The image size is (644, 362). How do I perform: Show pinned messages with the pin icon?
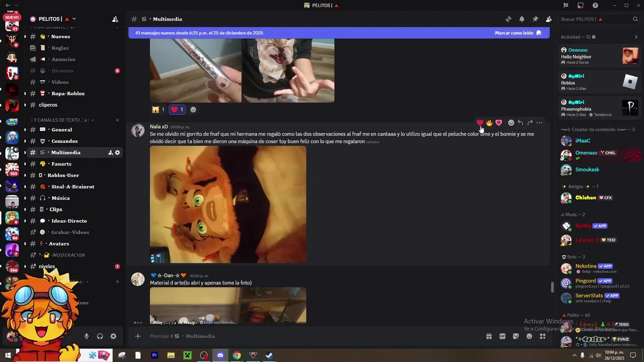535,19
